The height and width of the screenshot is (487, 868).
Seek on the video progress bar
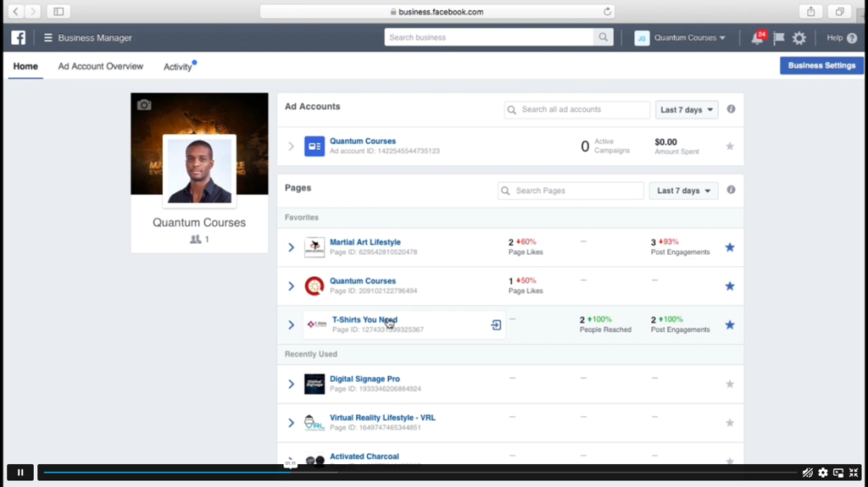420,473
